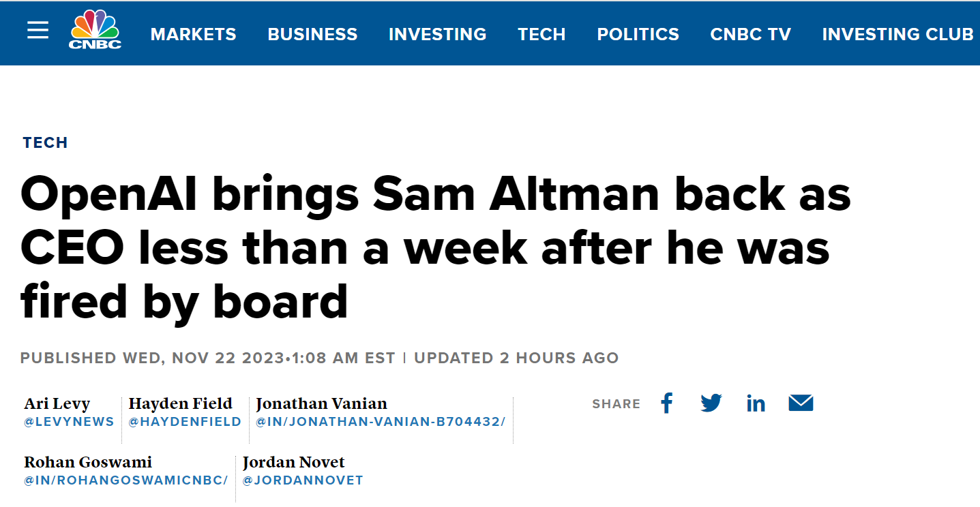This screenshot has height=507, width=980.
Task: Open Jonathan Vanian's LinkedIn profile link
Action: coord(381,422)
